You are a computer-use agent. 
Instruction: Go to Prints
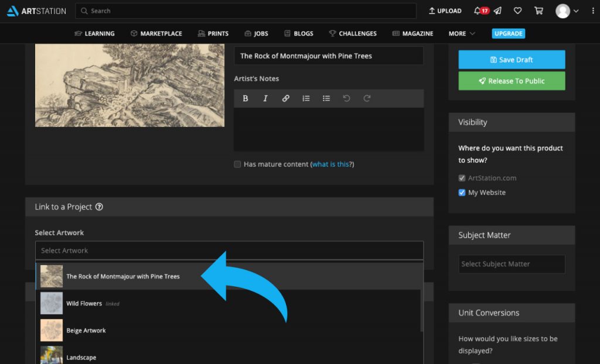click(x=213, y=33)
